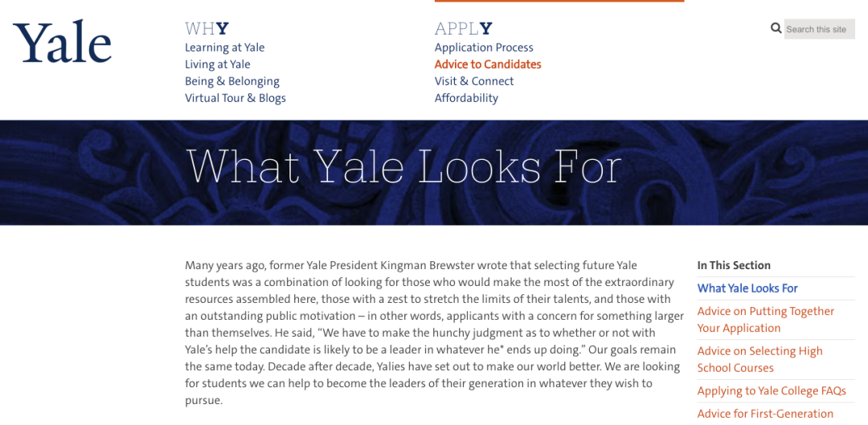Click Advice to Candidates in navigation
The width and height of the screenshot is (868, 425).
click(488, 64)
